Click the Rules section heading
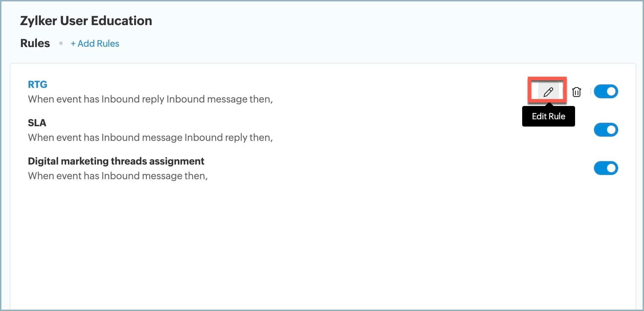Image resolution: width=644 pixels, height=311 pixels. (x=35, y=43)
